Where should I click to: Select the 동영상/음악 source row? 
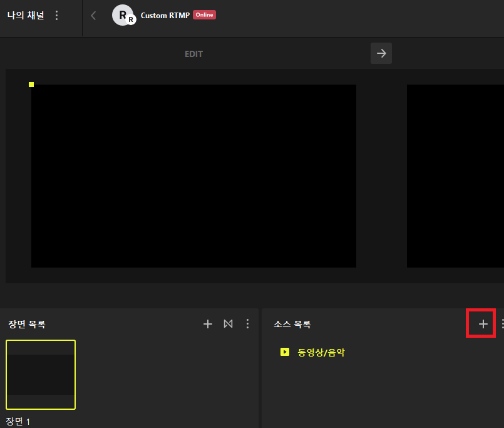coord(383,352)
